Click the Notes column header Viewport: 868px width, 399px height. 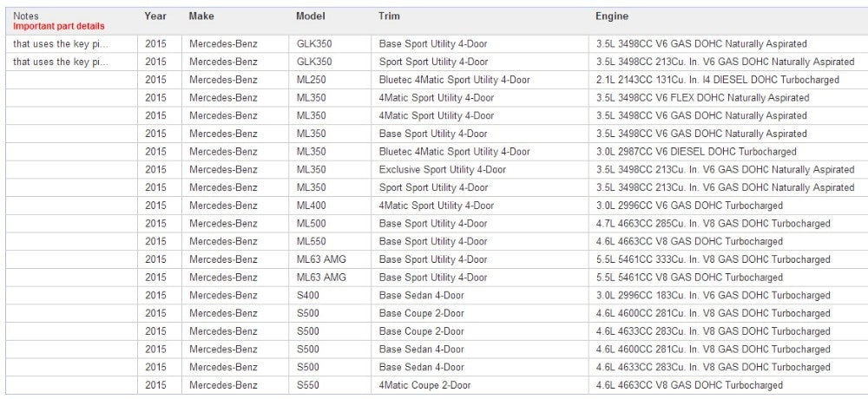pos(26,16)
